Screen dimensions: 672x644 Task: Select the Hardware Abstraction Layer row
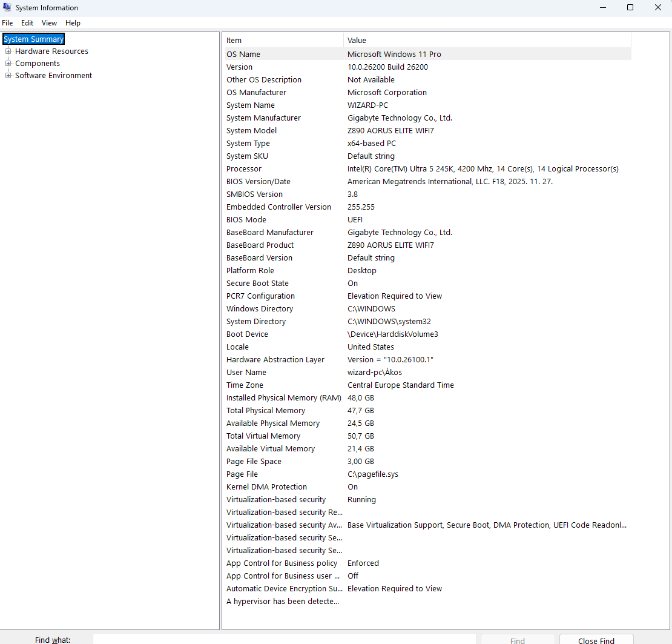(x=427, y=359)
